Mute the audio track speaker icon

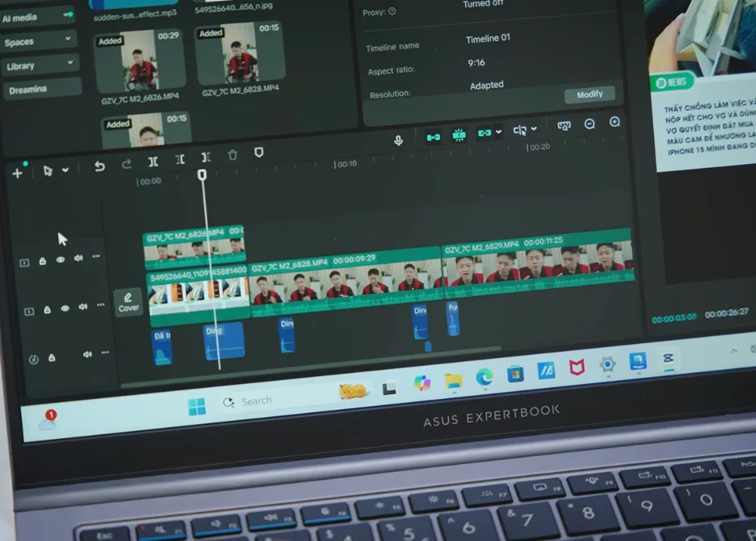[x=88, y=354]
